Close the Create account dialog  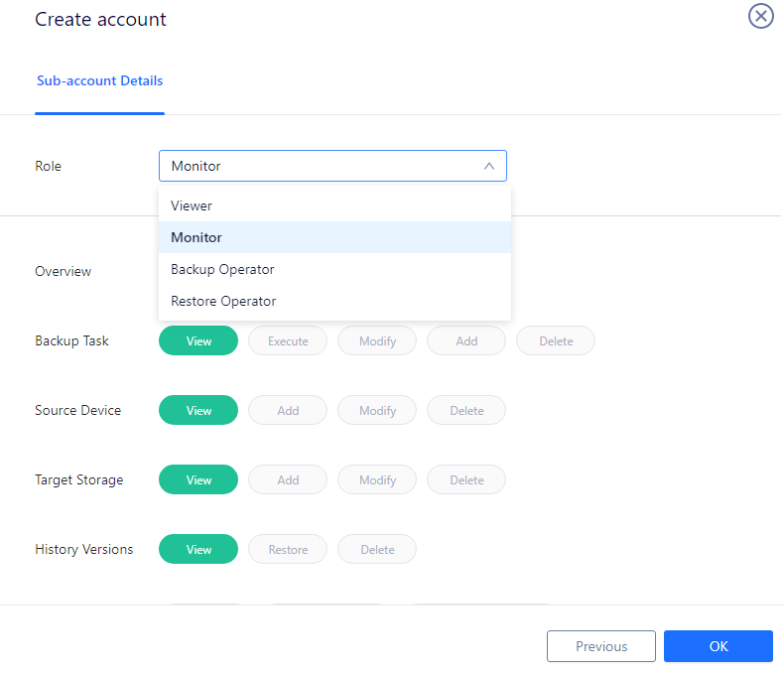point(760,16)
